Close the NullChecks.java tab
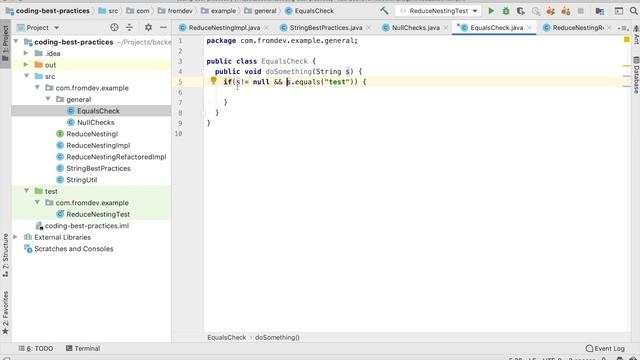640x360 pixels. [446, 28]
